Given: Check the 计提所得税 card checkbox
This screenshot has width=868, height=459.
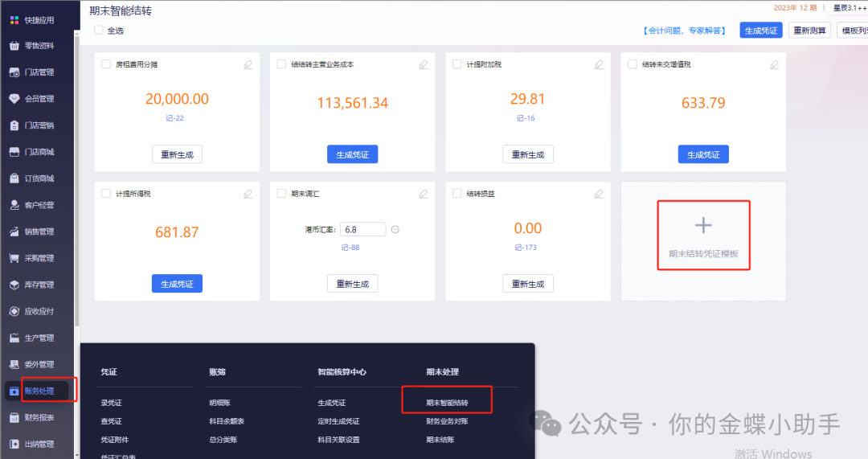Looking at the screenshot, I should pyautogui.click(x=106, y=194).
